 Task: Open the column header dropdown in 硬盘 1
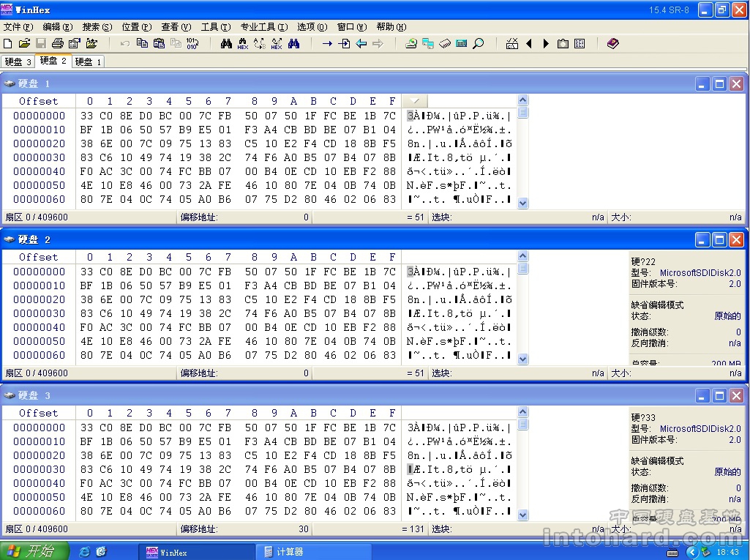(414, 101)
